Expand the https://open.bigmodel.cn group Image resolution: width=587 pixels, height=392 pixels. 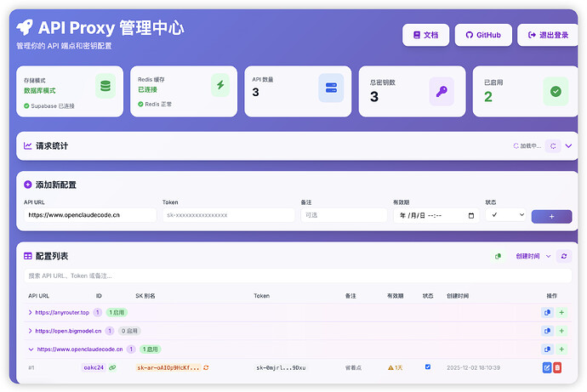[x=31, y=331]
